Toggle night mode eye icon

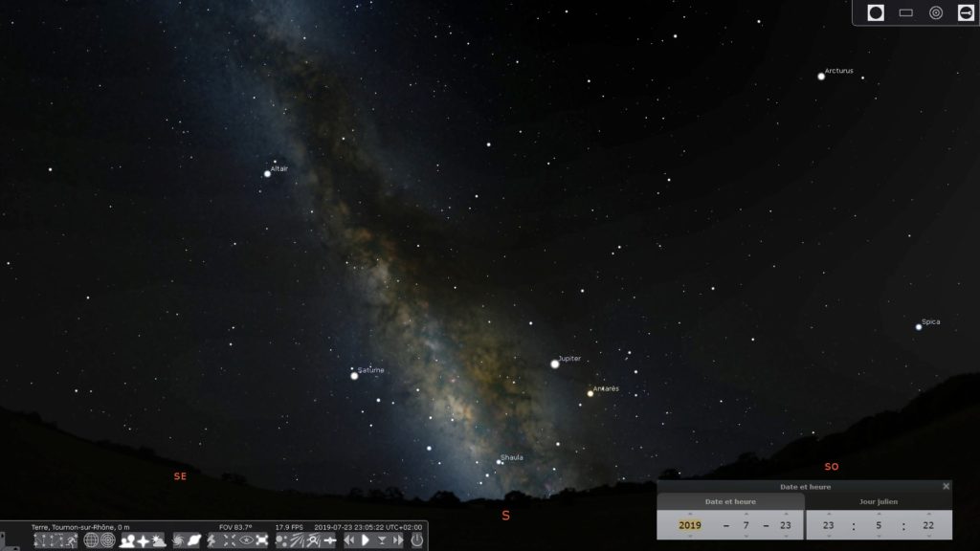tap(247, 540)
